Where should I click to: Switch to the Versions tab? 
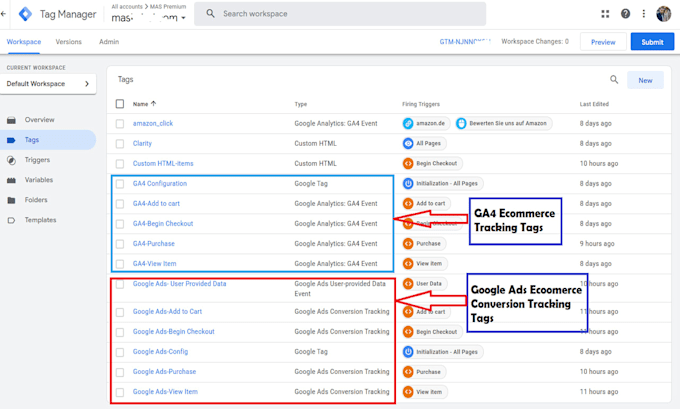(69, 42)
